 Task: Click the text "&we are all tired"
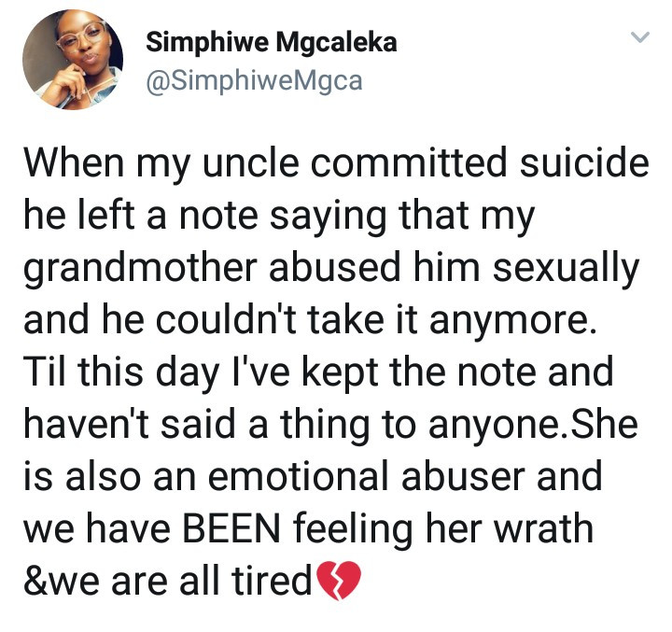[x=168, y=582]
